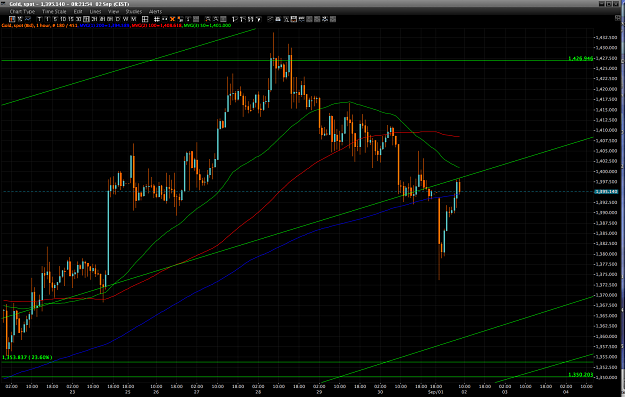Click the 1,420.000 price axis label

coord(606,89)
